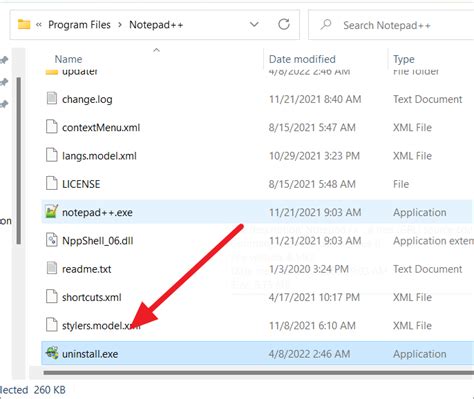Screen dimensions: 474x399
Task: Select the contextMenu.xml file name
Action: coord(101,127)
